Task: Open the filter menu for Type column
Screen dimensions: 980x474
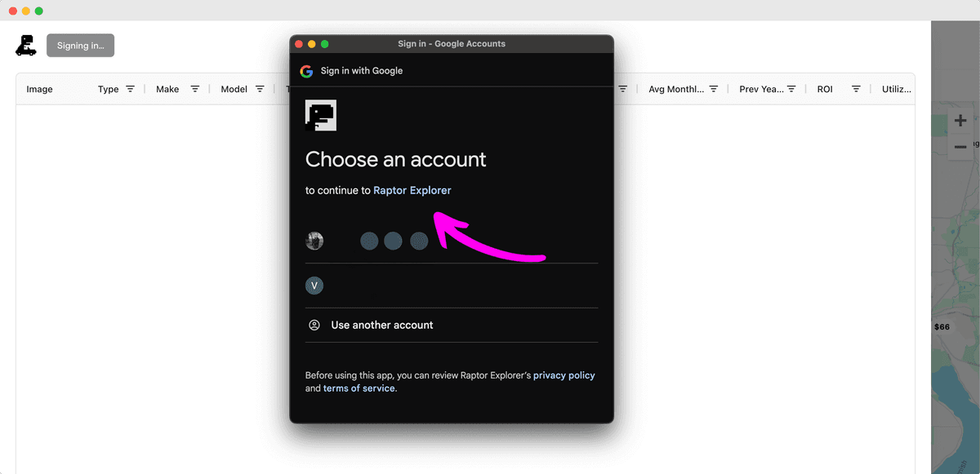Action: [x=130, y=89]
